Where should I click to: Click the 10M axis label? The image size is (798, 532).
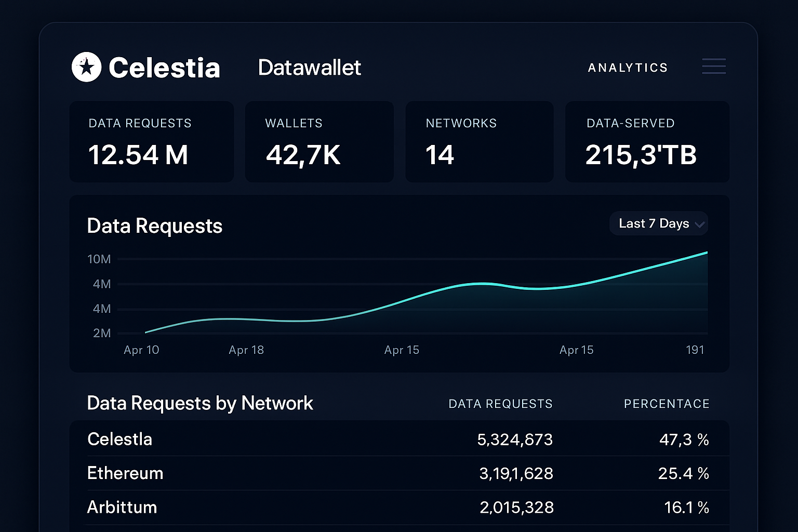(x=99, y=259)
